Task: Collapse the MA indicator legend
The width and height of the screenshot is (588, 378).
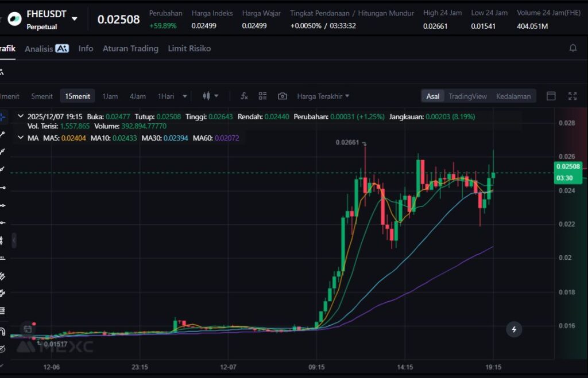Action: [21, 138]
